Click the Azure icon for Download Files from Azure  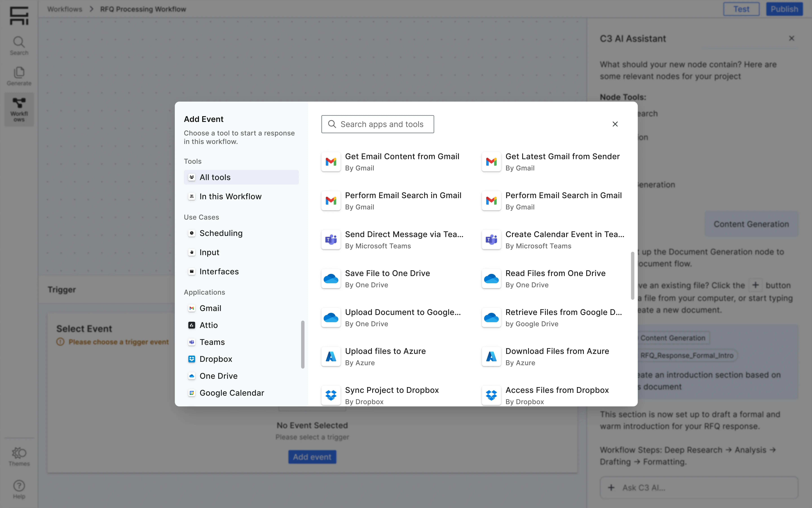pyautogui.click(x=491, y=356)
